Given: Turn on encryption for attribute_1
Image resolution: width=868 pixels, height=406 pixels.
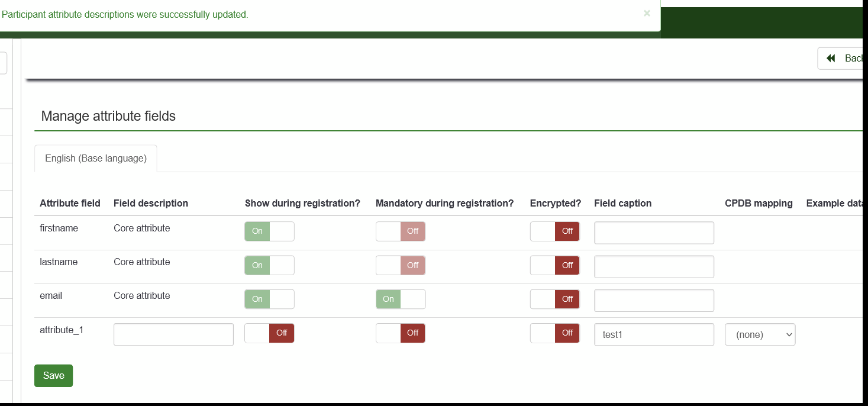Looking at the screenshot, I should [x=555, y=333].
